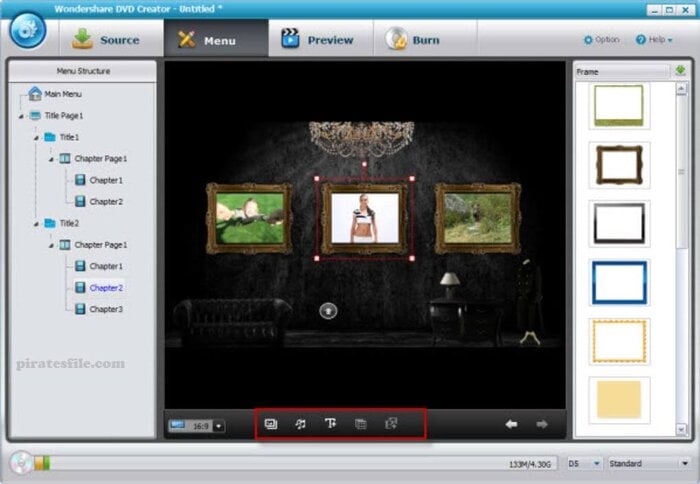
Task: Close the Wondershare DVD Creator window
Action: click(x=686, y=10)
